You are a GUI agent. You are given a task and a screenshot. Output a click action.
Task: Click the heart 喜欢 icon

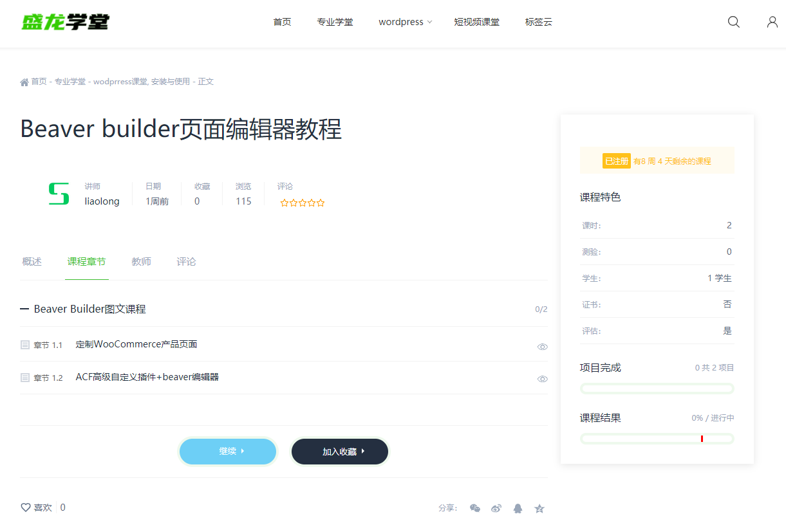[26, 508]
